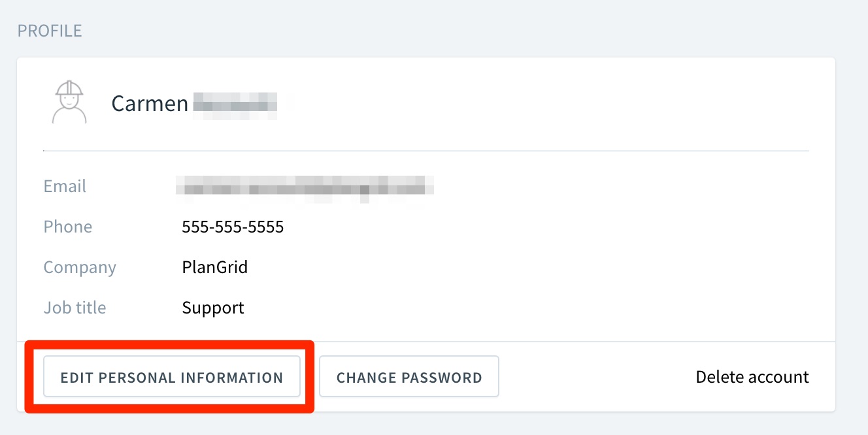Viewport: 868px width, 435px height.
Task: Select the Phone field label
Action: (x=68, y=227)
